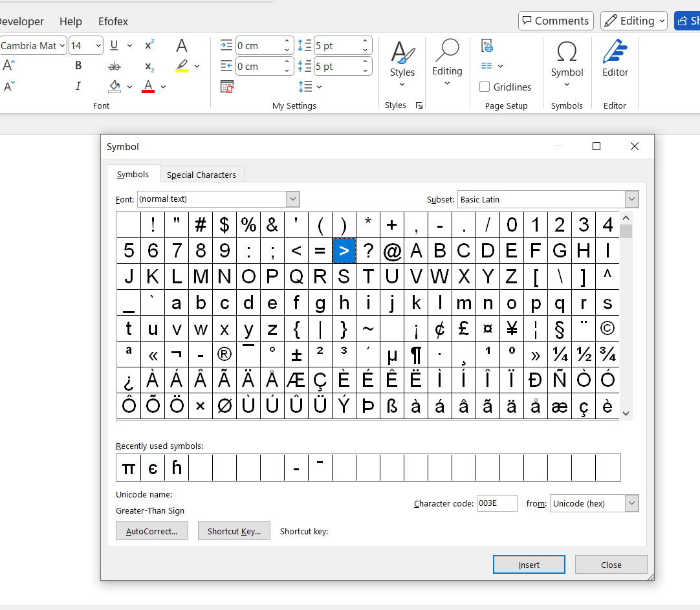Image resolution: width=700 pixels, height=610 pixels.
Task: Click the Page Setup breaks icon
Action: 487,45
